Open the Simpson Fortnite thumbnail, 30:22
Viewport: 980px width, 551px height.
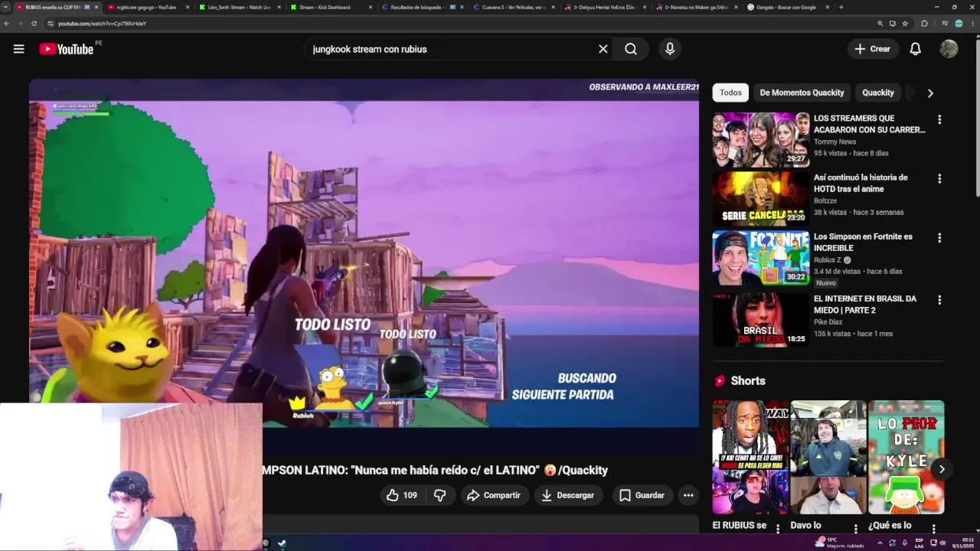click(x=761, y=258)
